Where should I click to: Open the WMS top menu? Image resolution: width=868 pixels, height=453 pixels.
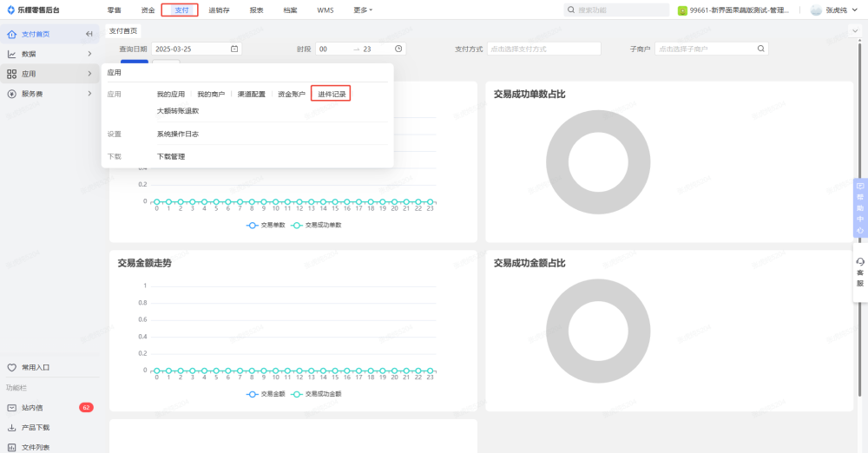coord(325,10)
